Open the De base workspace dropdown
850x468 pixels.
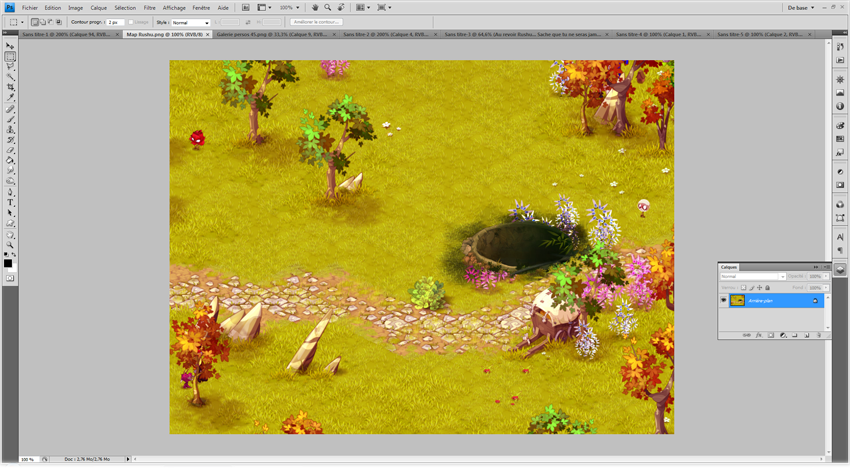(801, 8)
